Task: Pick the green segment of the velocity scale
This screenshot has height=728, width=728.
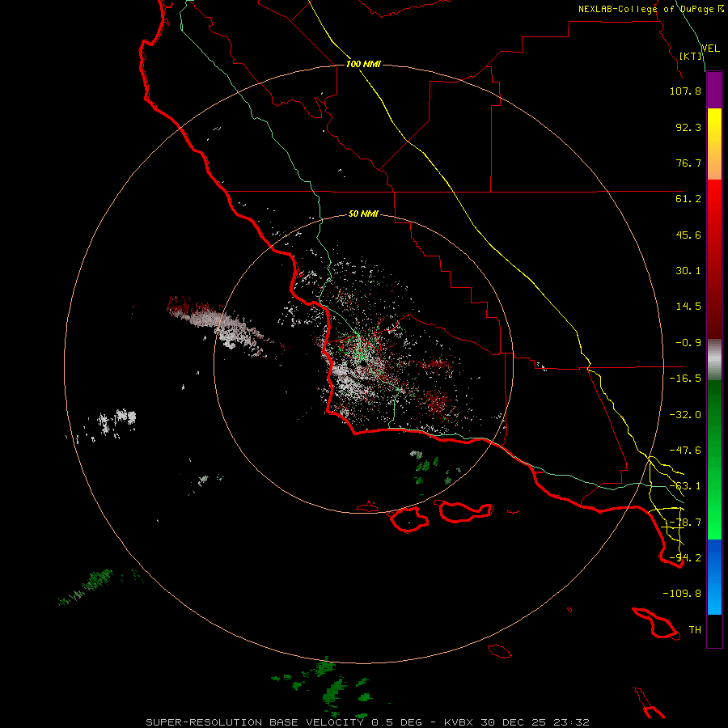Action: pyautogui.click(x=714, y=459)
